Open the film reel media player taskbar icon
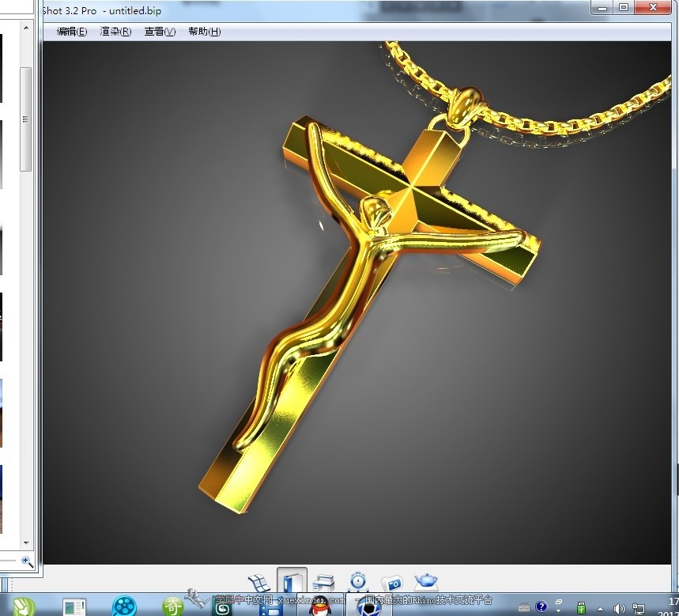The image size is (679, 616). tap(124, 607)
